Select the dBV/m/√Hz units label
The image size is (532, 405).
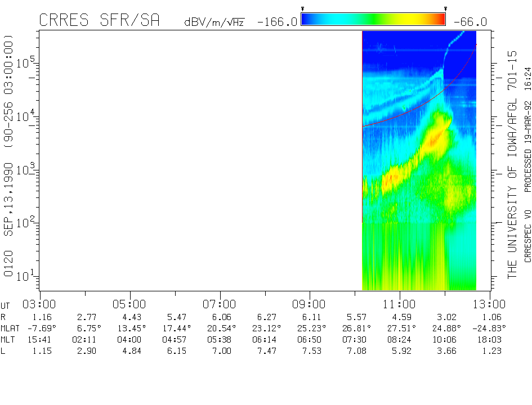click(214, 22)
